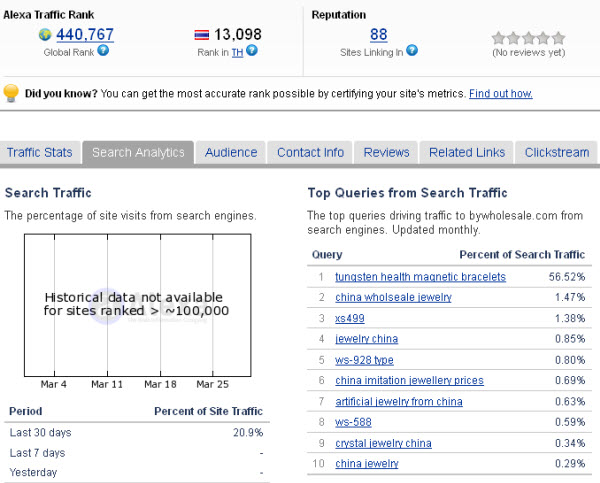Click the Percent of Site Traffic header
This screenshot has width=600, height=483.
click(209, 411)
